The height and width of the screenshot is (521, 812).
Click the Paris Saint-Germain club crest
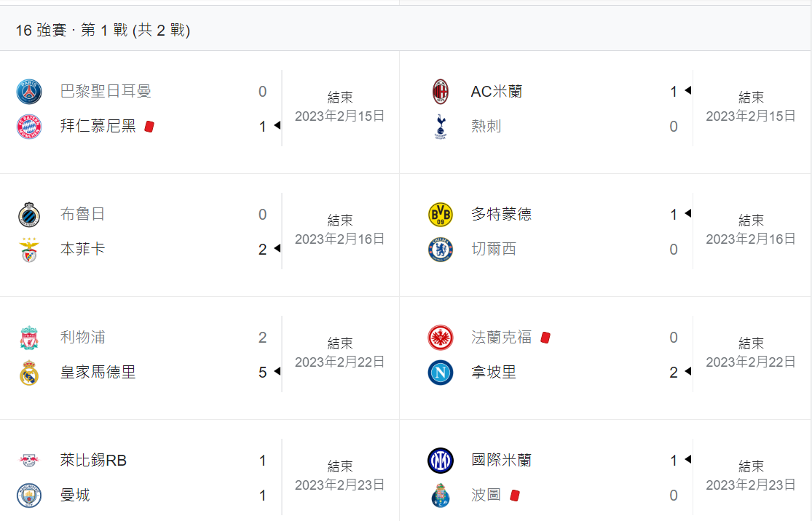tap(29, 92)
